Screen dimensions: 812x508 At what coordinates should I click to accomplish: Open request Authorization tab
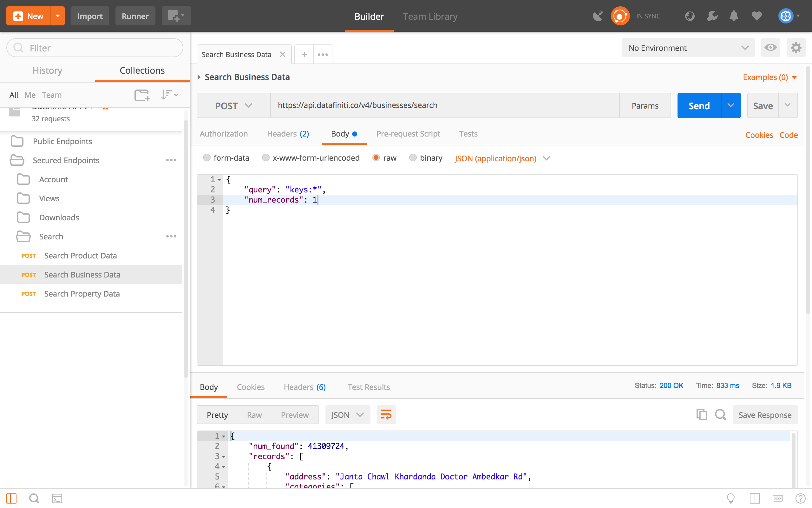[224, 134]
